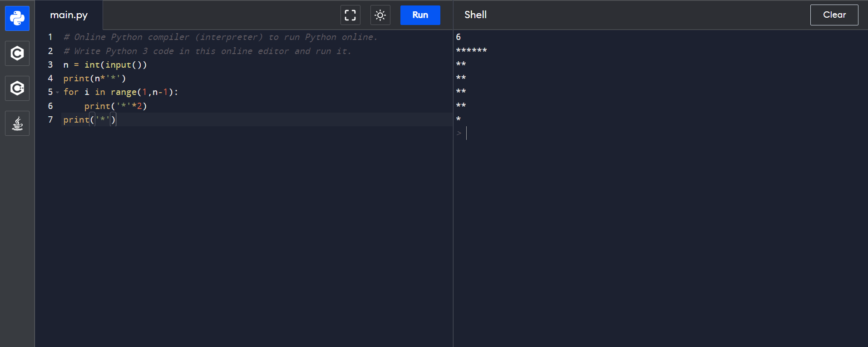Click the first comment line in editor
868x347 pixels.
pyautogui.click(x=220, y=37)
